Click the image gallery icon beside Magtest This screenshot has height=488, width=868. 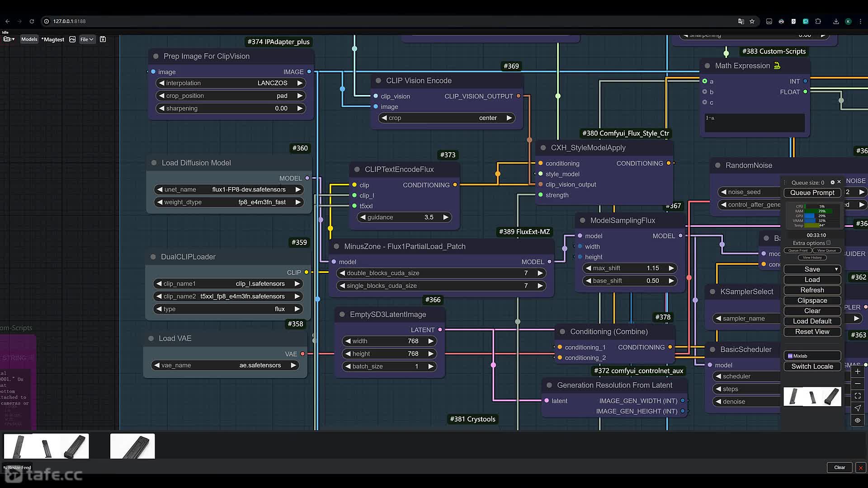point(72,39)
